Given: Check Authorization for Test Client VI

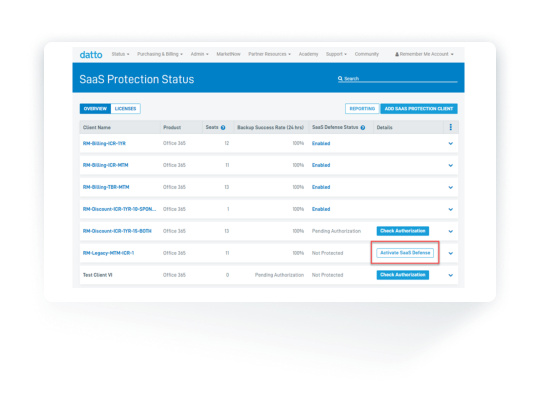Looking at the screenshot, I should pos(403,275).
